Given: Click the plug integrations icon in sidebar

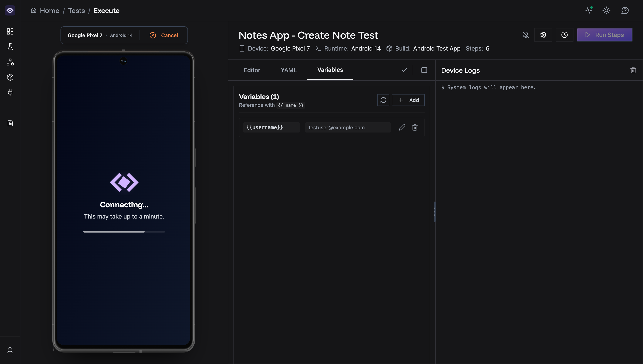Looking at the screenshot, I should (x=10, y=93).
